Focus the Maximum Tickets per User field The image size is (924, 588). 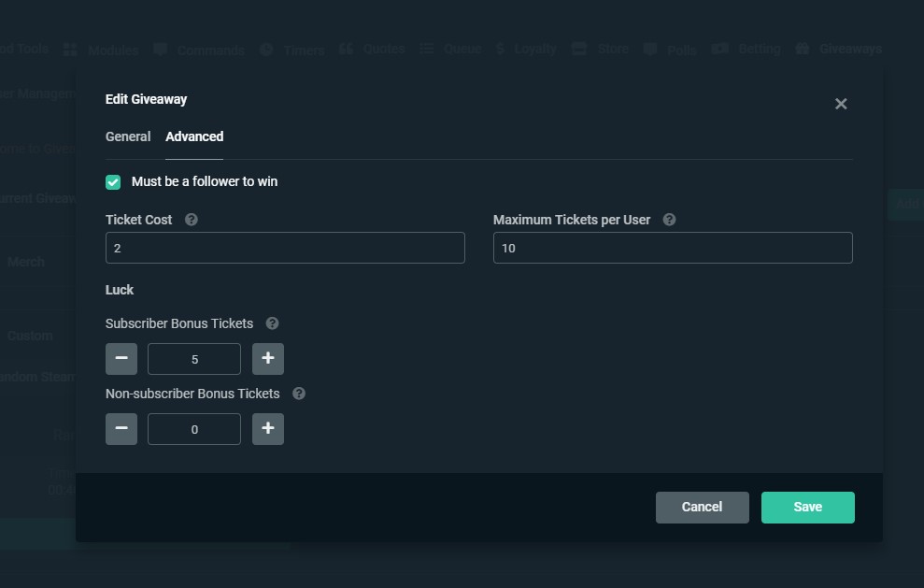coord(673,248)
